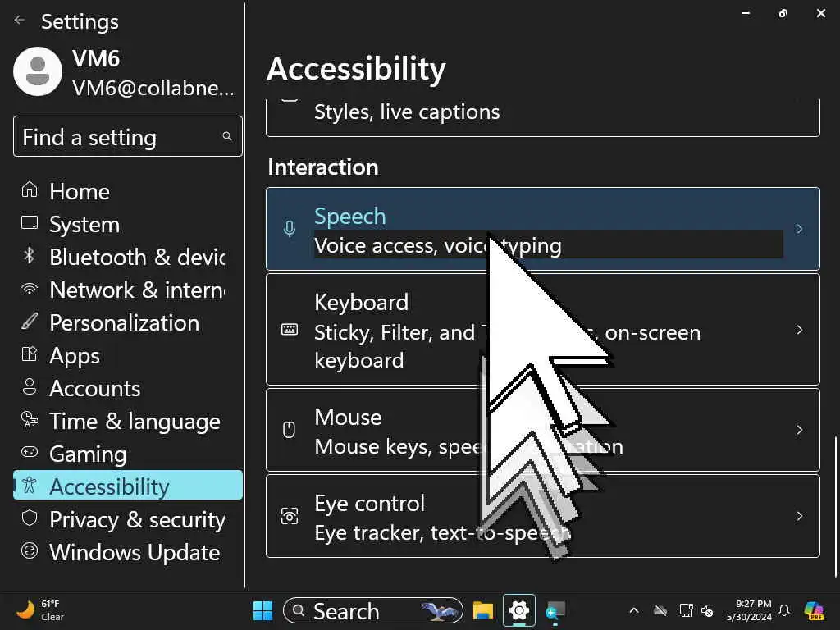
Task: Click the Home house icon
Action: click(30, 189)
